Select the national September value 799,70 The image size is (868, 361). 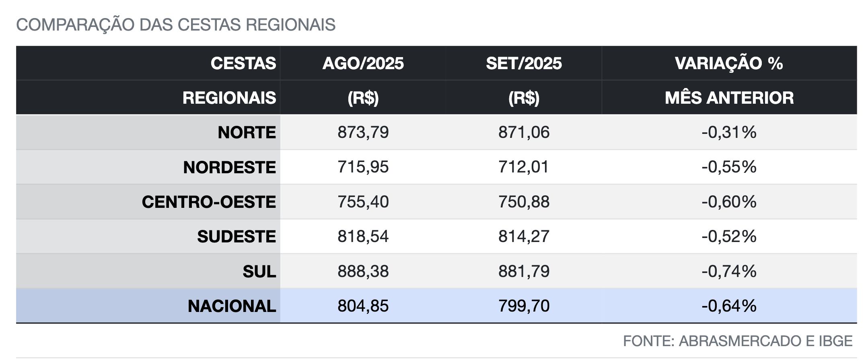point(524,306)
